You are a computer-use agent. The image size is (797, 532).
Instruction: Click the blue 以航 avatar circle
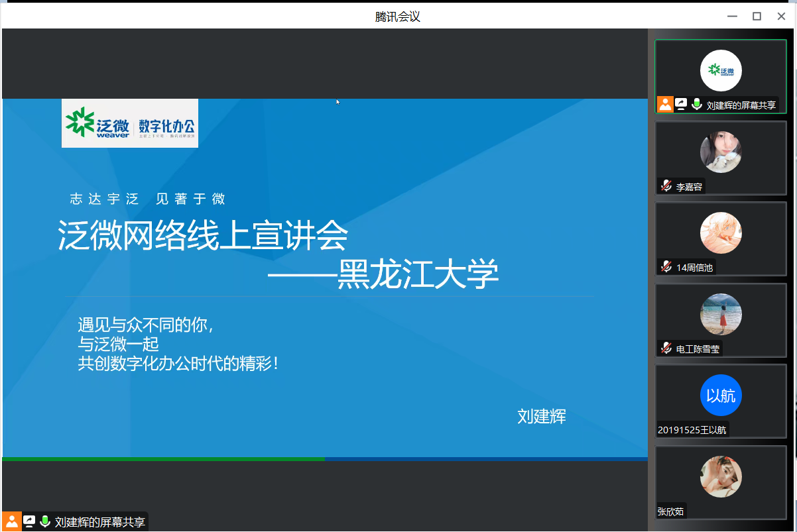(721, 396)
